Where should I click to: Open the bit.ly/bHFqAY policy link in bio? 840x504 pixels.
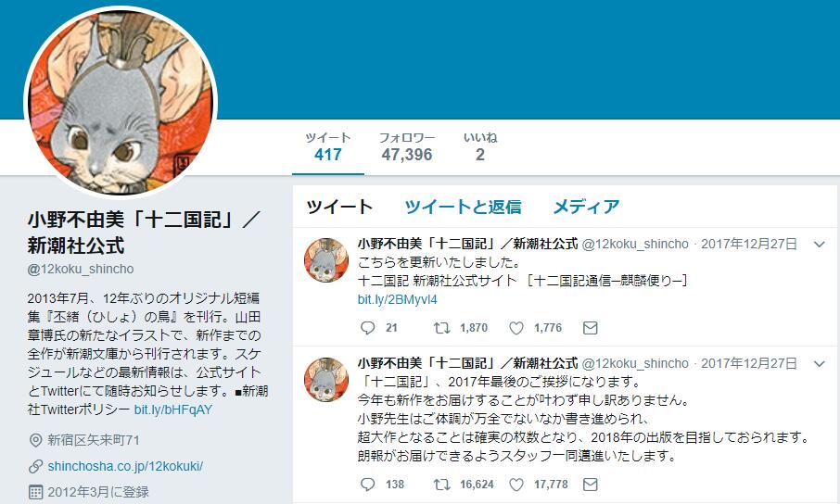[173, 409]
